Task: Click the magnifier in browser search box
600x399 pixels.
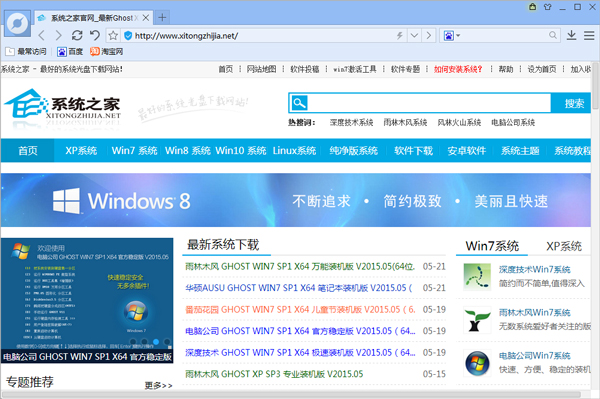Action: pyautogui.click(x=553, y=35)
